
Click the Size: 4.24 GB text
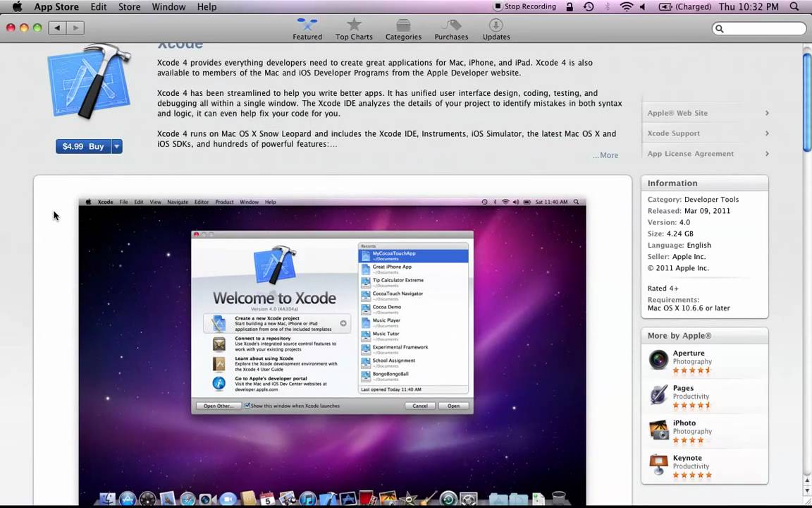pyautogui.click(x=670, y=234)
